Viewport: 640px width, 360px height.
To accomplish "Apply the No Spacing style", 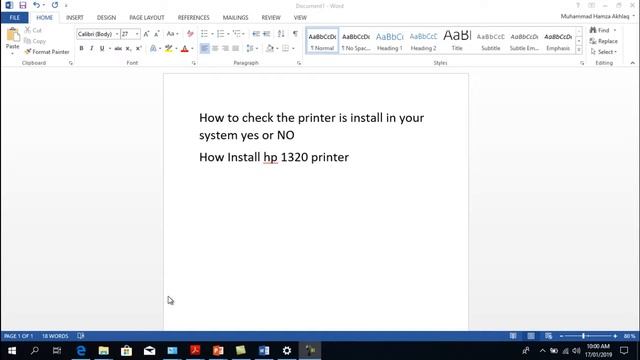I will pos(356,41).
